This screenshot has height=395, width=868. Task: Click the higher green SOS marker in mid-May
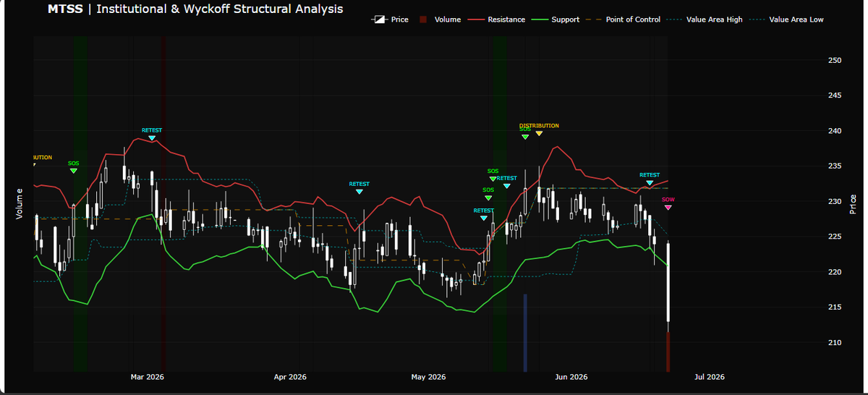[x=493, y=179]
